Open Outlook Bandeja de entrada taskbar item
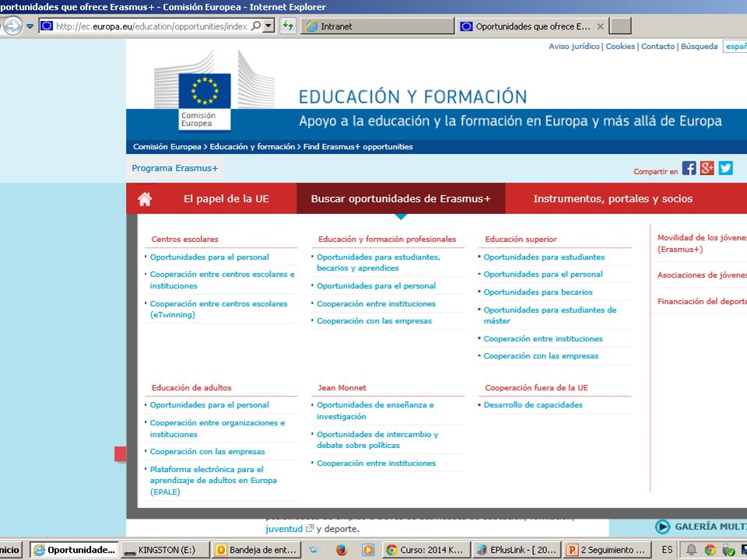This screenshot has width=747, height=560. 256,550
